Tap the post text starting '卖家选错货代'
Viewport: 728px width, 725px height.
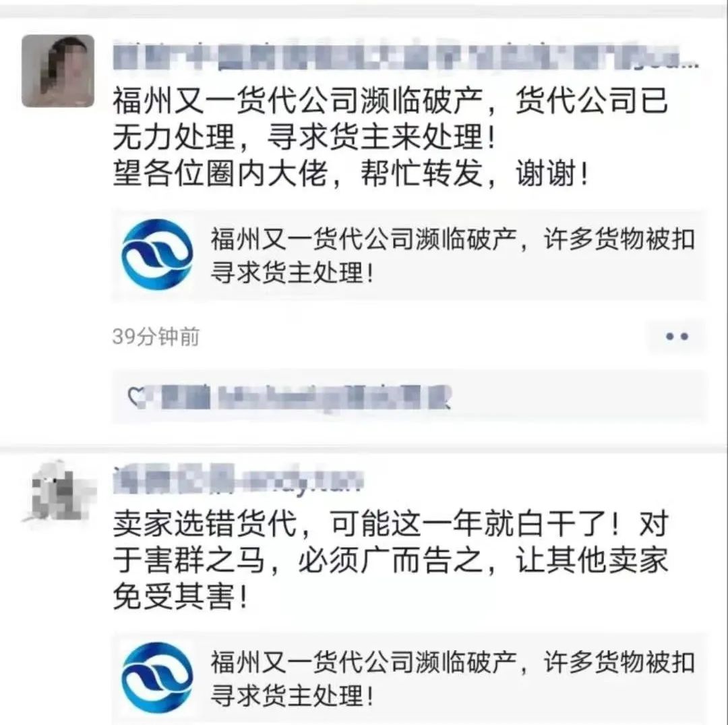click(x=390, y=523)
